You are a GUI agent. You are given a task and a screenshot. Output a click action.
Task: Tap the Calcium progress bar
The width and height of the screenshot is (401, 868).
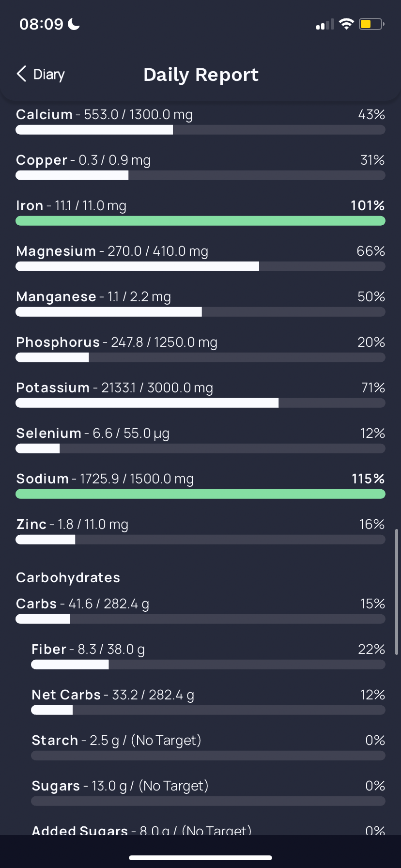point(200,130)
